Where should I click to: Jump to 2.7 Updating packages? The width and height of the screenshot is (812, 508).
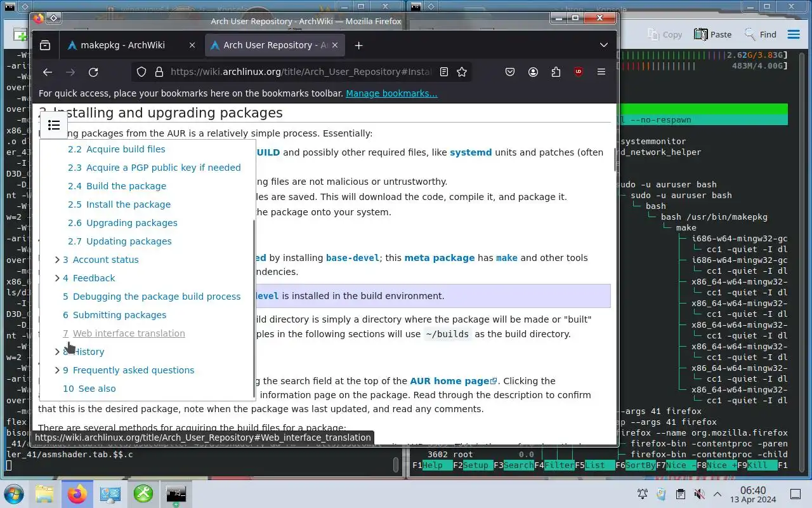pos(120,241)
